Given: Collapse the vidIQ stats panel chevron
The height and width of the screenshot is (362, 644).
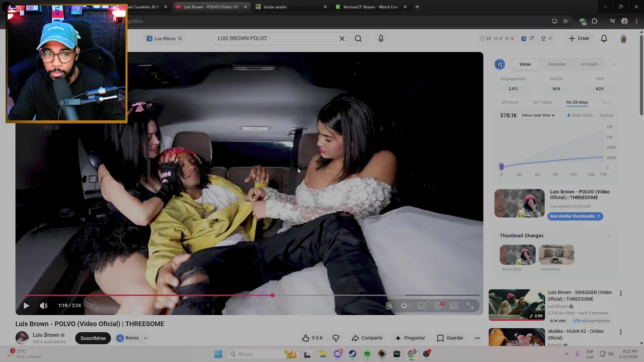Looking at the screenshot, I should click(613, 64).
